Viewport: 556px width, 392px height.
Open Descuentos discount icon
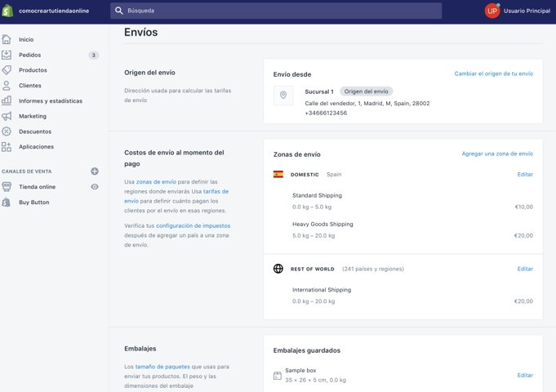[x=7, y=131]
